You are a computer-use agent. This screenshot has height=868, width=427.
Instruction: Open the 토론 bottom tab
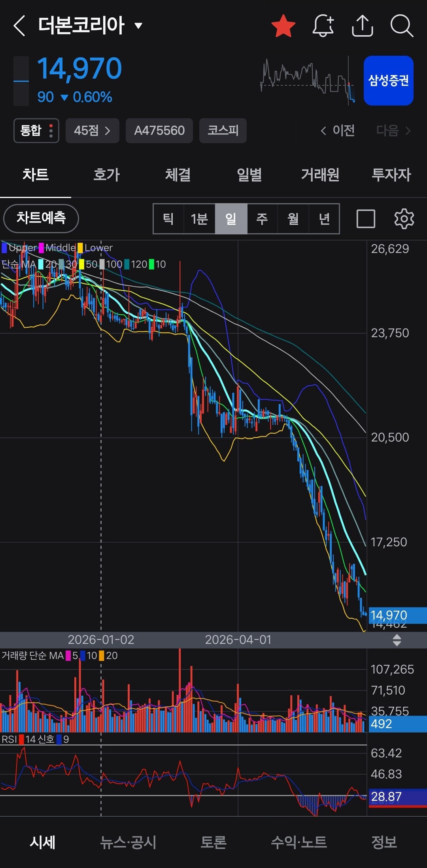point(213,842)
